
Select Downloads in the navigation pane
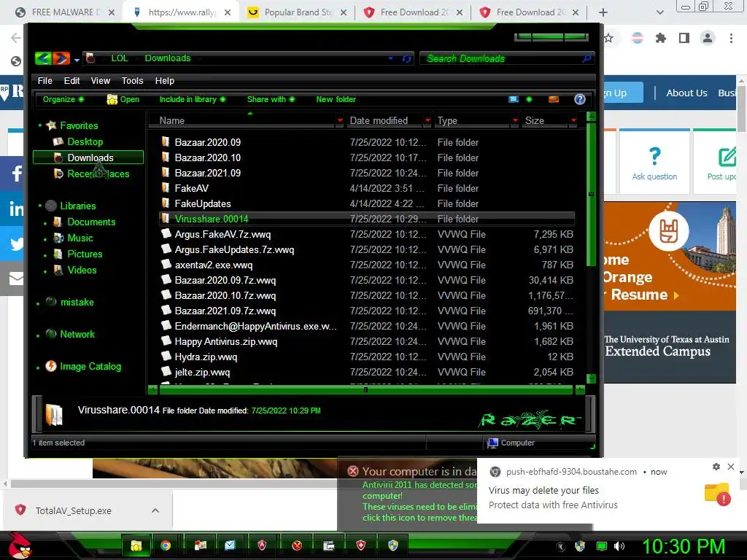pos(88,157)
